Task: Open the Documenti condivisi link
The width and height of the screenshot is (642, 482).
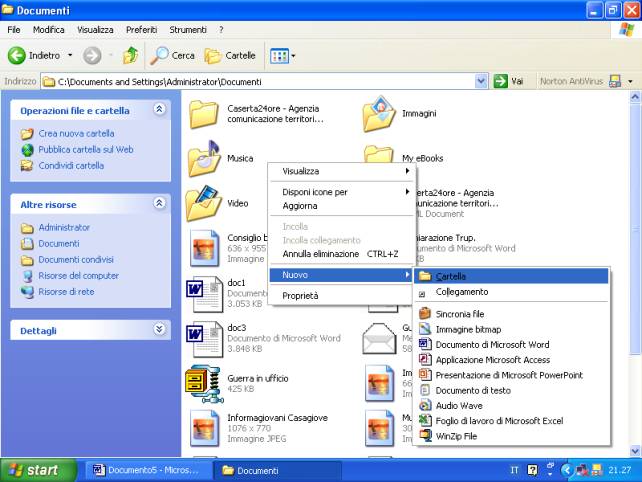Action: pos(76,260)
